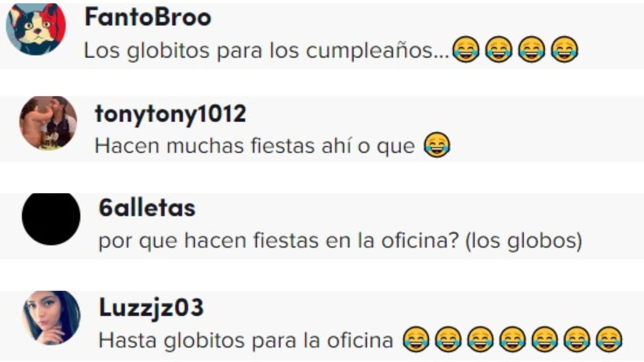Image resolution: width=644 pixels, height=362 pixels.
Task: Click laughing emoji in tonytony1012's comment
Action: click(x=437, y=146)
